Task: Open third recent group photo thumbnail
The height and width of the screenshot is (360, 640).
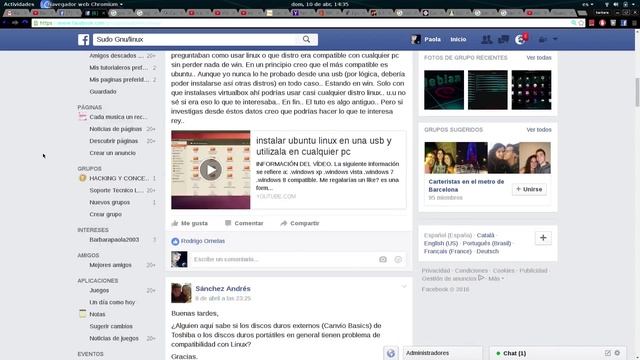Action: tap(531, 90)
